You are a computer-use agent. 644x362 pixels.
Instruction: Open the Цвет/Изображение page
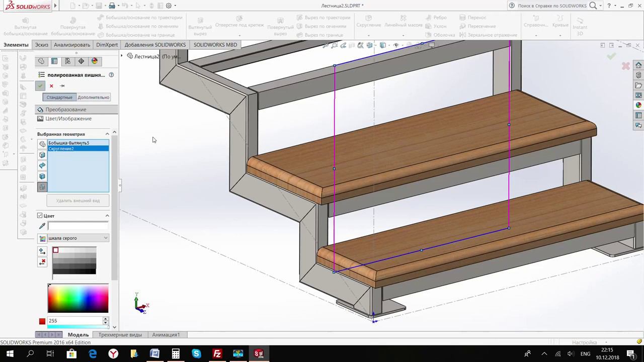click(68, 119)
